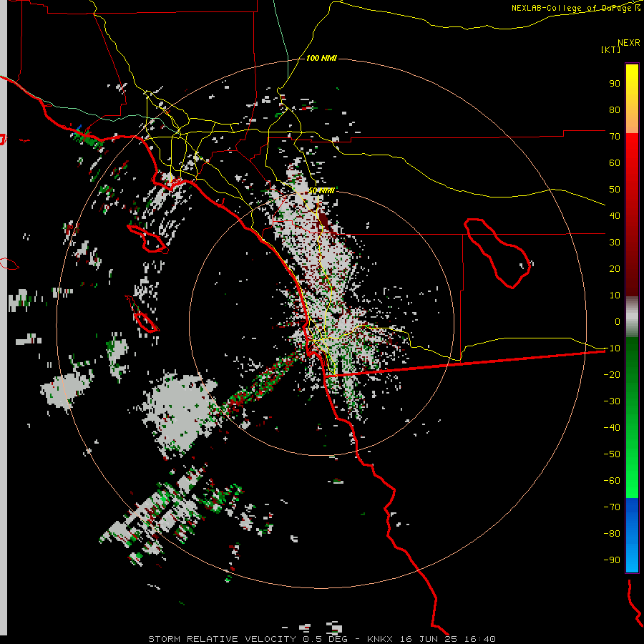Click the -60 value on velocity scale
This screenshot has height=644, width=644.
click(x=612, y=481)
